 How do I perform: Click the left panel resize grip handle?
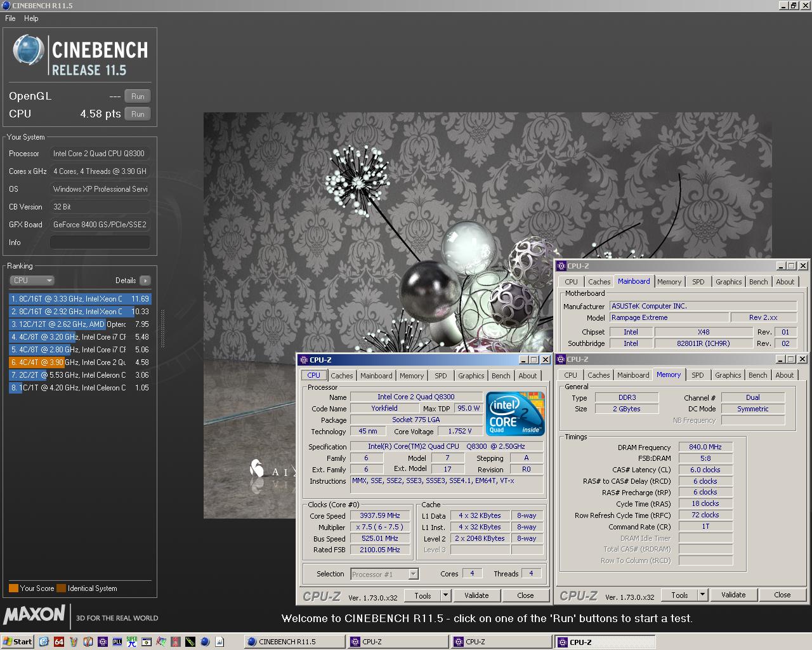[x=162, y=329]
